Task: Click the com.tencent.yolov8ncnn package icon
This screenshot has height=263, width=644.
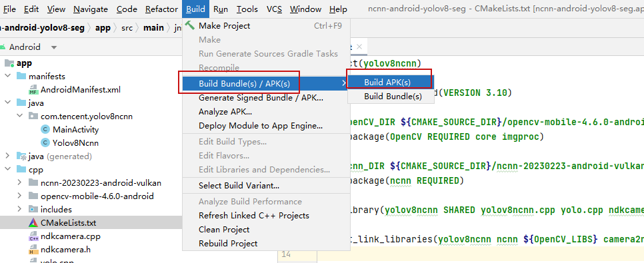Action: (x=33, y=116)
